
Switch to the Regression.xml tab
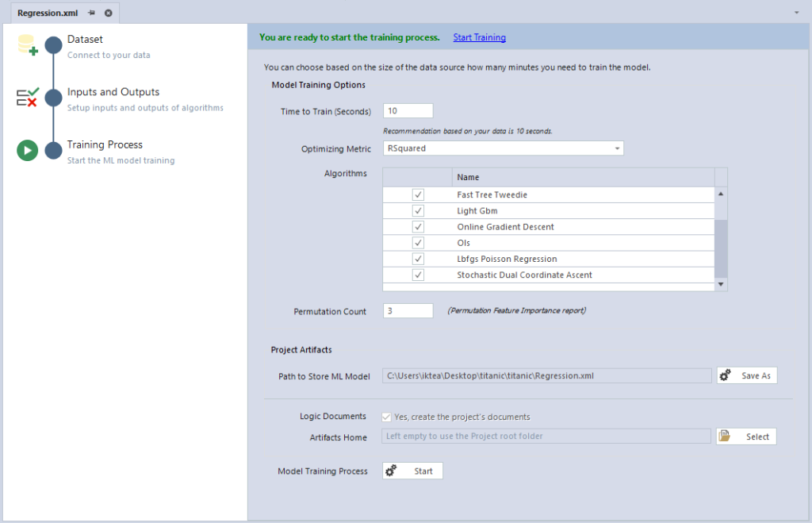(48, 13)
